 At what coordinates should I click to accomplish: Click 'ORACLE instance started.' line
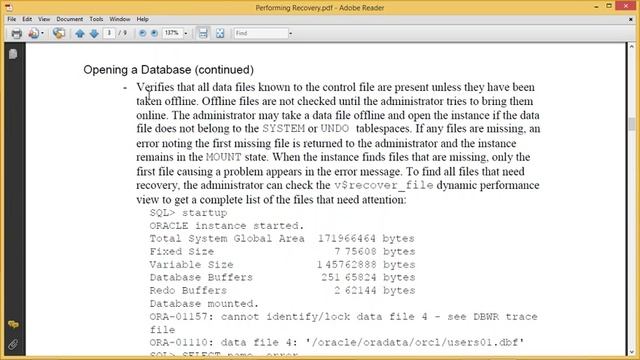[227, 226]
